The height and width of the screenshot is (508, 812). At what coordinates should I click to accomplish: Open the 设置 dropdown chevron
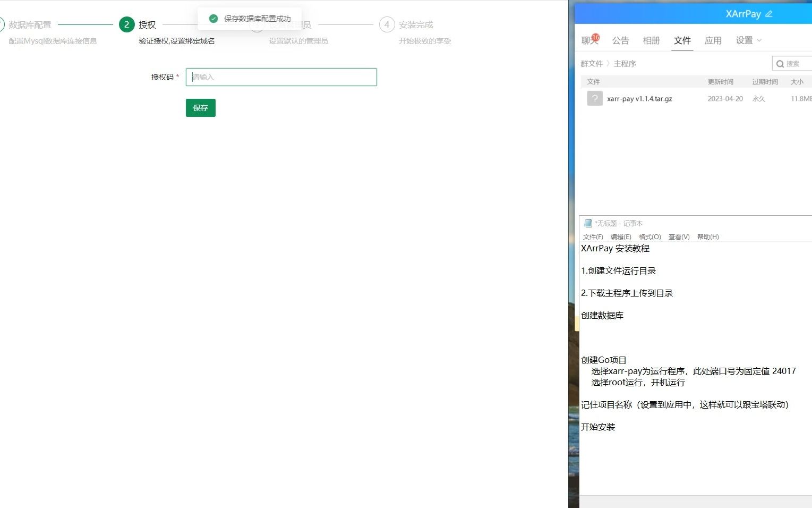pos(759,40)
